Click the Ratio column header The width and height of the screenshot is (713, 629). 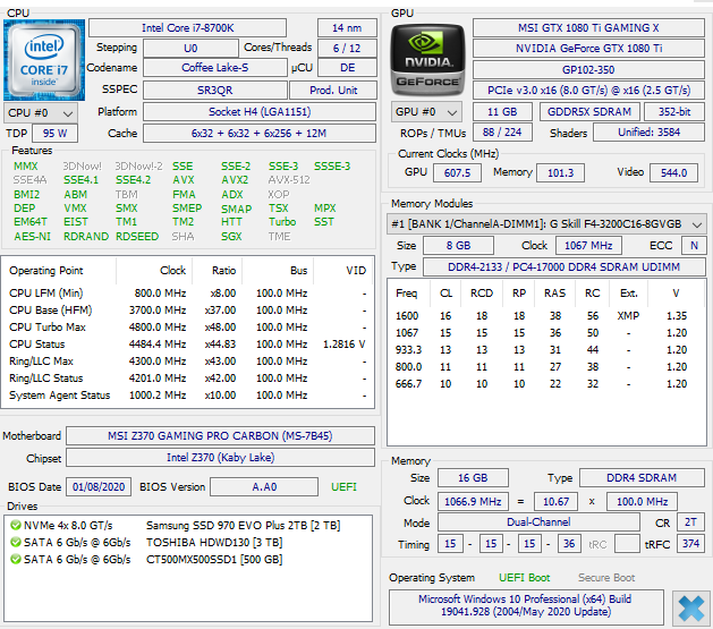[x=224, y=271]
